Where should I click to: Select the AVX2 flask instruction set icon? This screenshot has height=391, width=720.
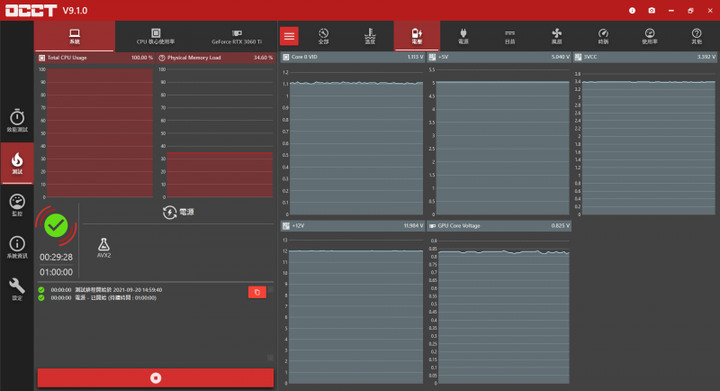point(104,248)
